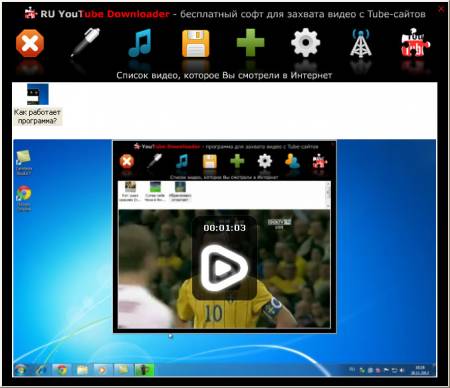Click the radio antenna tower icon
This screenshot has width=450, height=388.
pos(360,43)
